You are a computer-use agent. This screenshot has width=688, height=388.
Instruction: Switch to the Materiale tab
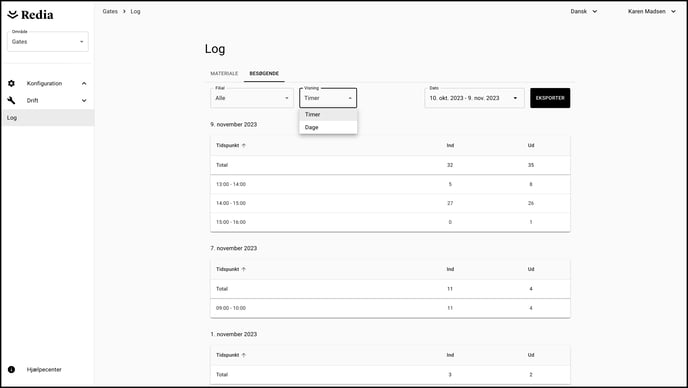pos(224,73)
